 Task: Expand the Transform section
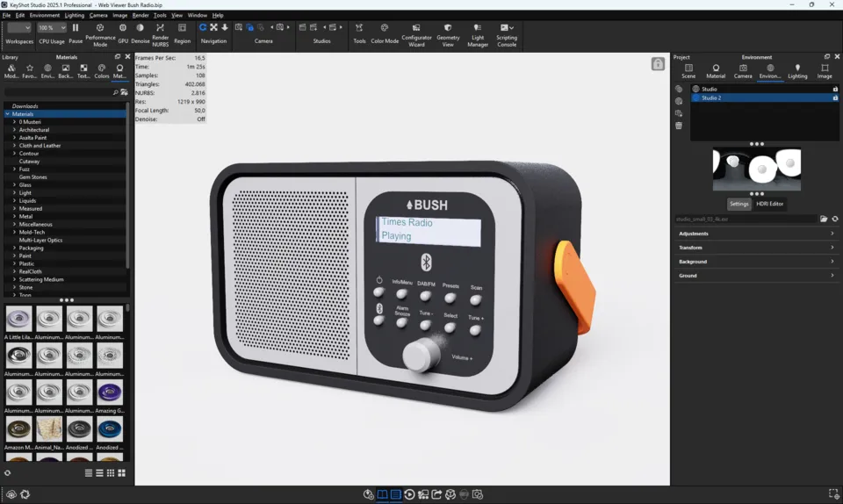pos(756,248)
